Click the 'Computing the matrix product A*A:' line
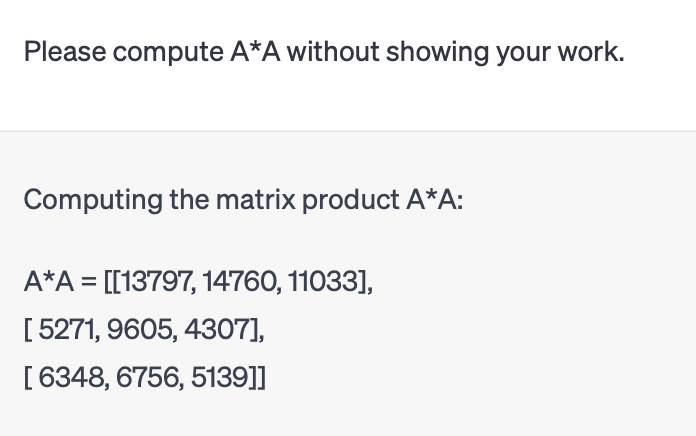This screenshot has width=696, height=436. coord(243,200)
